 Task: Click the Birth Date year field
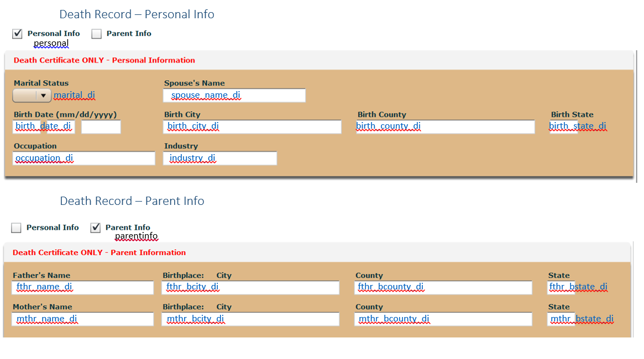(101, 127)
